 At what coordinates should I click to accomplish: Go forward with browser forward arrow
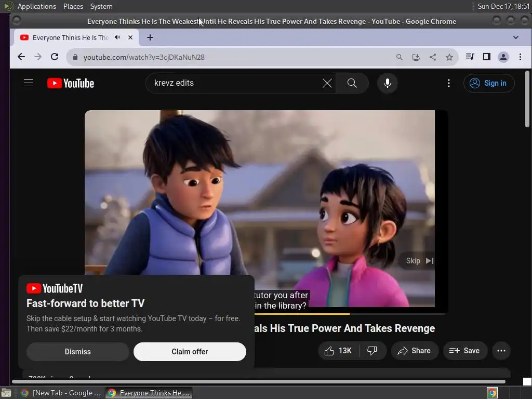(38, 57)
